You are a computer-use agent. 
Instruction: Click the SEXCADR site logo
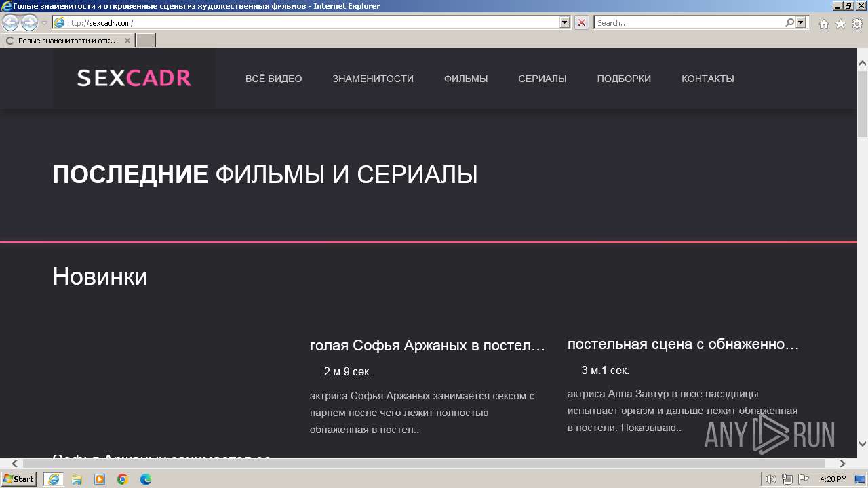(x=134, y=79)
